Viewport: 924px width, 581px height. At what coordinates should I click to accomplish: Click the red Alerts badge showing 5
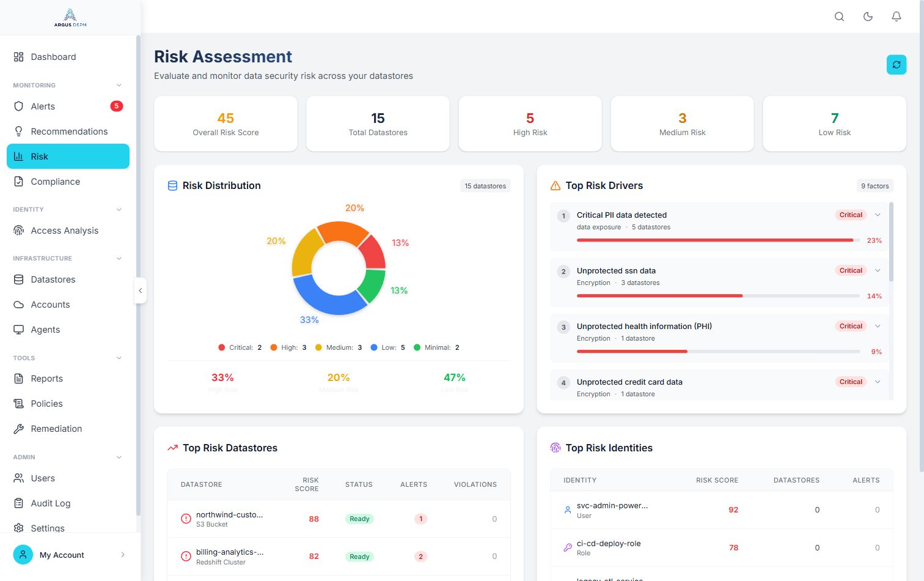(116, 106)
